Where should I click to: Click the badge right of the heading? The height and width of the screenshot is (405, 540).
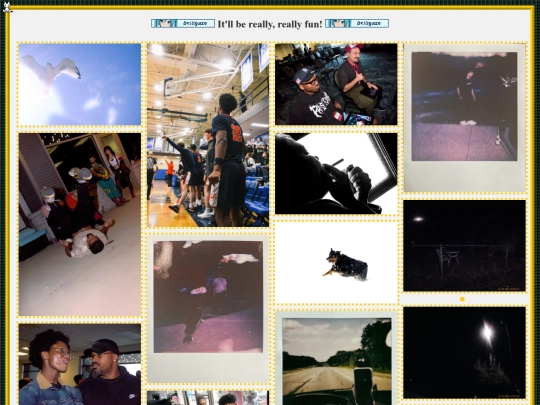(x=357, y=23)
